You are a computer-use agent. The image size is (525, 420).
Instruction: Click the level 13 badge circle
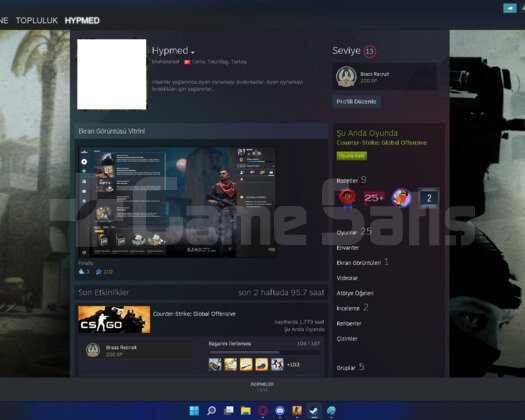coord(370,52)
